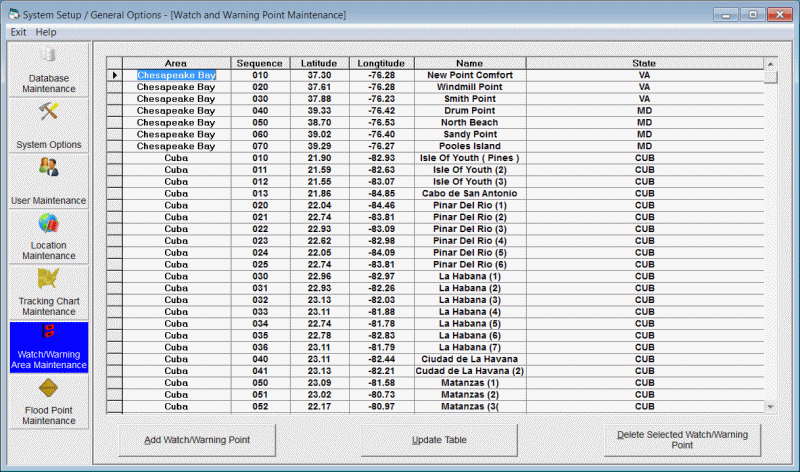Click the table scrollbar down arrow
This screenshot has height=472, width=800.
point(770,407)
